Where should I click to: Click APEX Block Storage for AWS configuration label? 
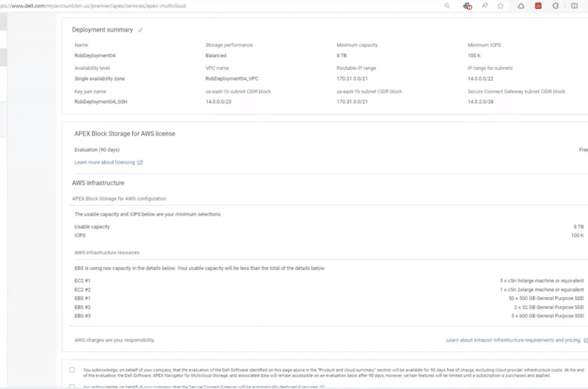pyautogui.click(x=119, y=199)
